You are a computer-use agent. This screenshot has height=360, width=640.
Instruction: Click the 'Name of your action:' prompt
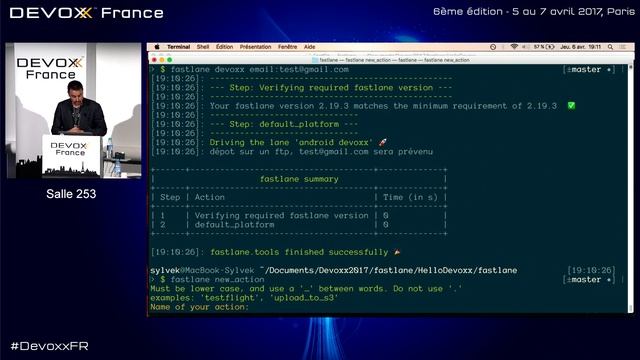click(199, 307)
